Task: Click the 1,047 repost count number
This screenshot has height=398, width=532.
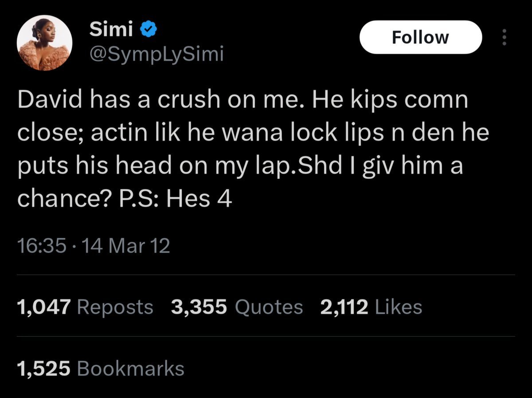Action: coord(43,307)
